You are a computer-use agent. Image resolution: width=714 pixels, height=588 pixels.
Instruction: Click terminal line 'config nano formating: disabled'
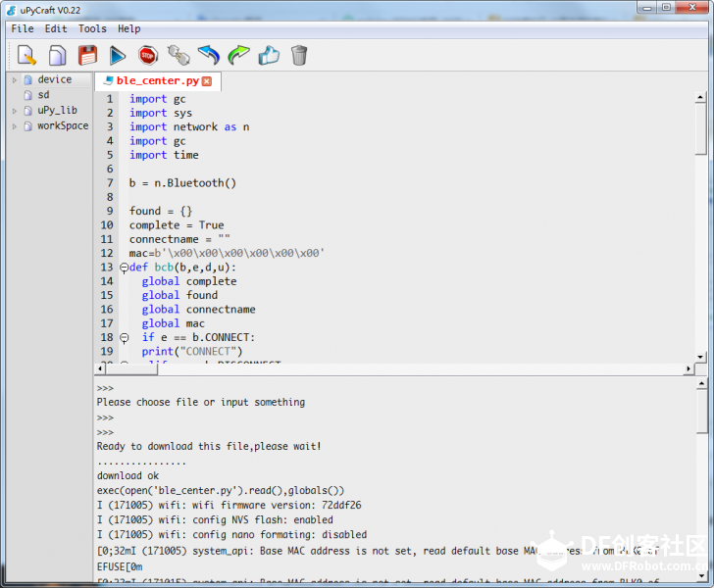pyautogui.click(x=231, y=535)
